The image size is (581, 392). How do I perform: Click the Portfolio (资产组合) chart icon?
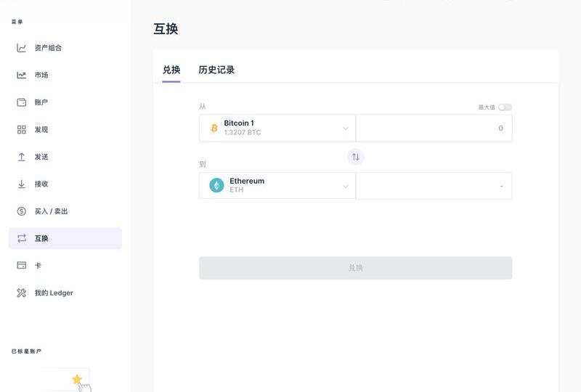[x=22, y=48]
